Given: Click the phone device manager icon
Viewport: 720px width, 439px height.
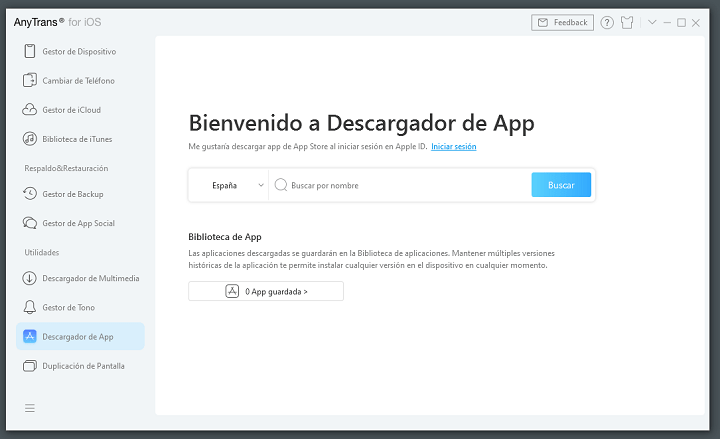Looking at the screenshot, I should pyautogui.click(x=30, y=51).
